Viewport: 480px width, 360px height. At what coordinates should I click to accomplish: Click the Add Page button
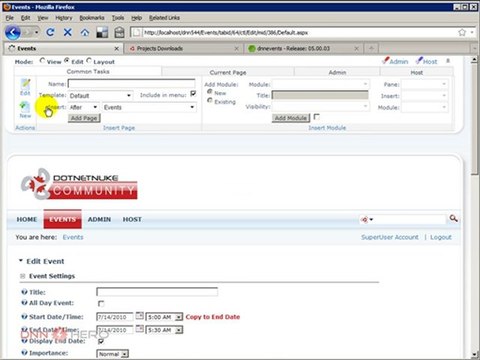click(84, 118)
